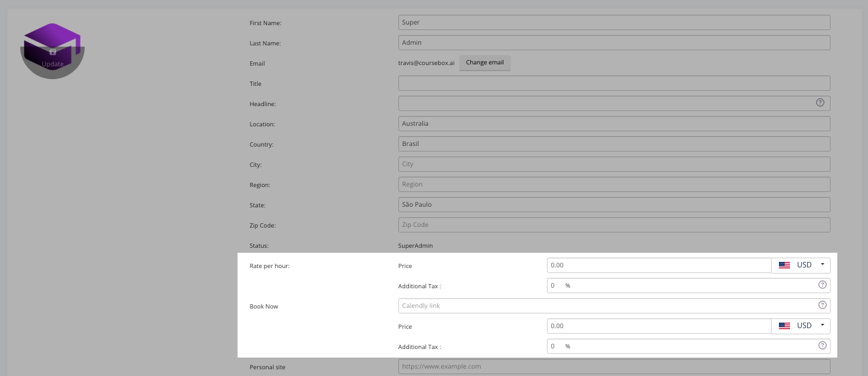
Task: Click the Book Now Additional Tax field
Action: pyautogui.click(x=688, y=347)
